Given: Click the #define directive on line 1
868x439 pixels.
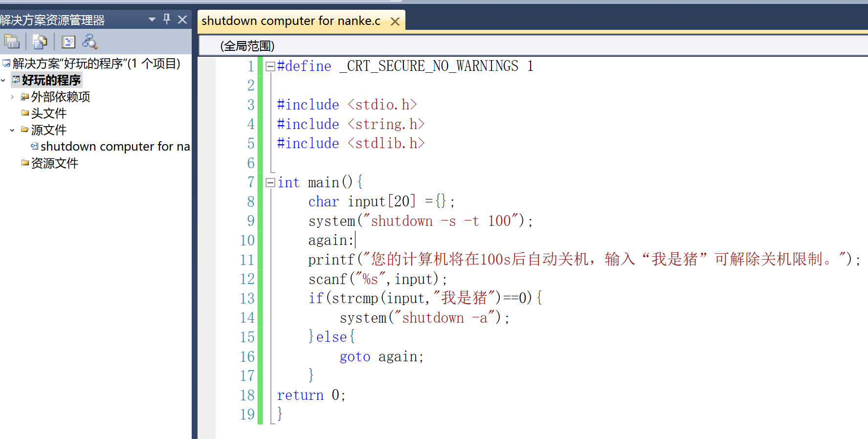Looking at the screenshot, I should (x=304, y=66).
